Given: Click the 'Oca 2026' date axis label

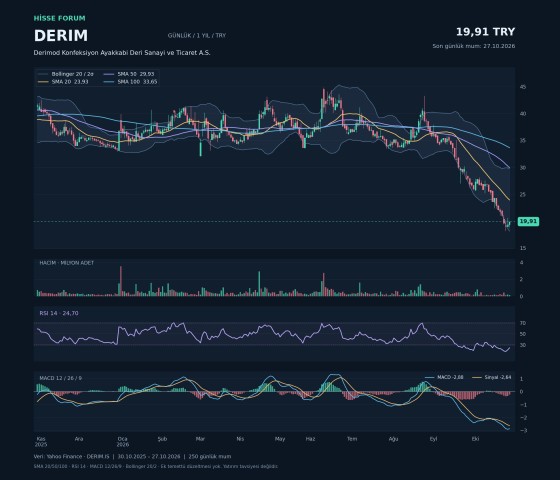Looking at the screenshot, I should pyautogui.click(x=122, y=442).
